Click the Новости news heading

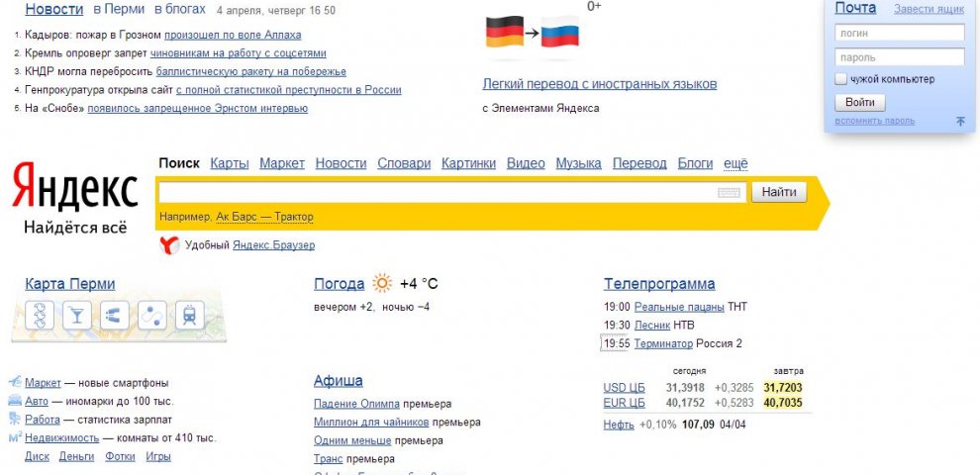(x=54, y=9)
